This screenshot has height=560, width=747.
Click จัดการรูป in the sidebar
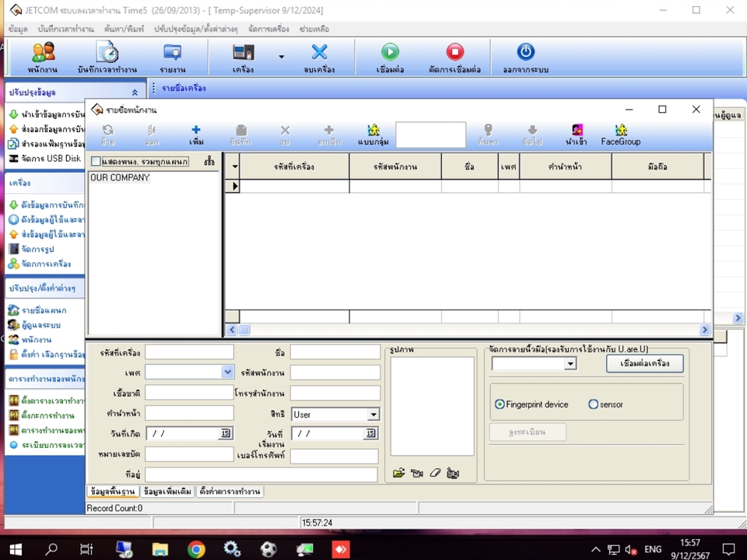coord(31,249)
